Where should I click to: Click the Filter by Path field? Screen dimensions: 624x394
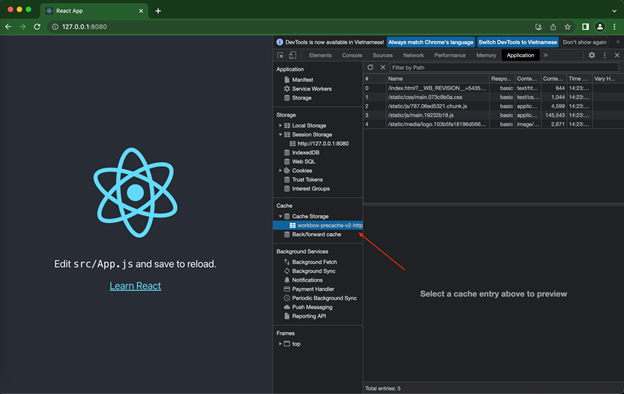(504, 68)
